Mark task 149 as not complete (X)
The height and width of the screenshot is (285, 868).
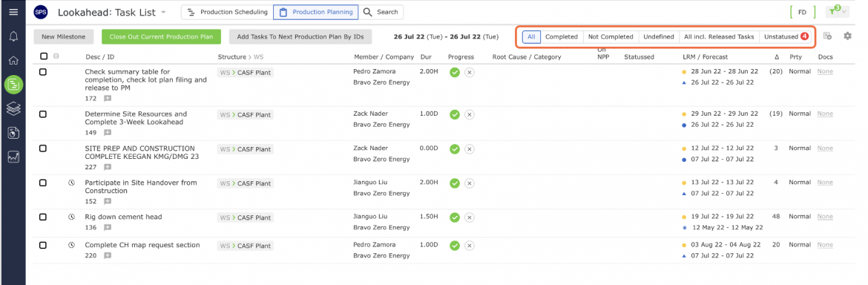pos(469,114)
